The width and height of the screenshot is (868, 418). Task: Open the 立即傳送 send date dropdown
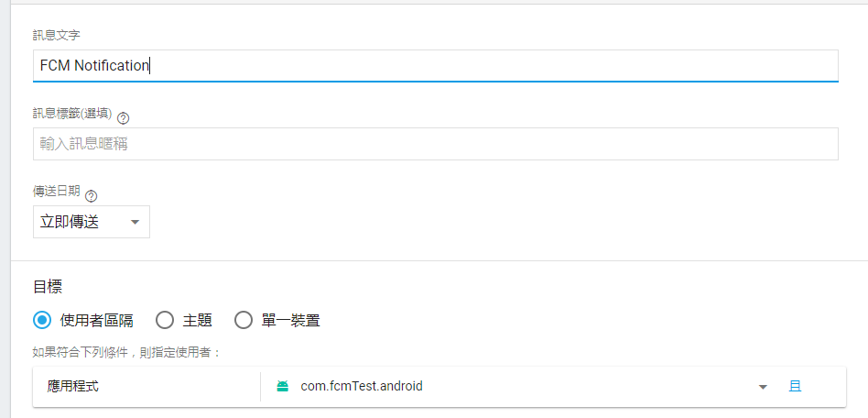(x=92, y=223)
